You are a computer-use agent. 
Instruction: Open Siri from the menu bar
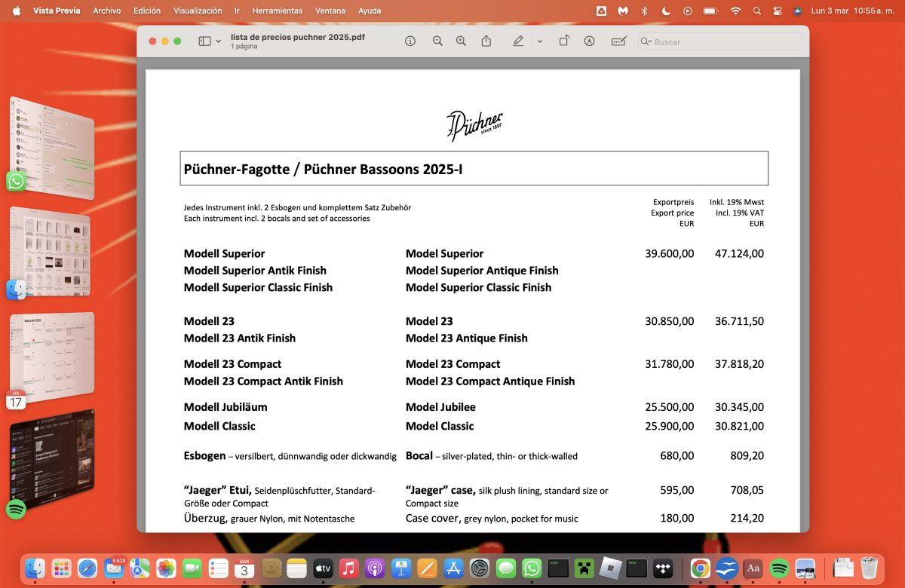[x=797, y=11]
